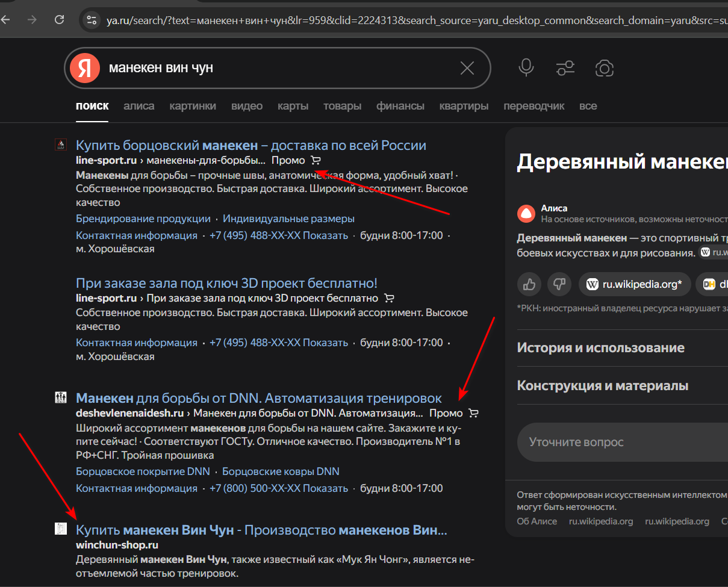Open Купить манекен Вин Чун result
728x587 pixels.
(x=261, y=530)
